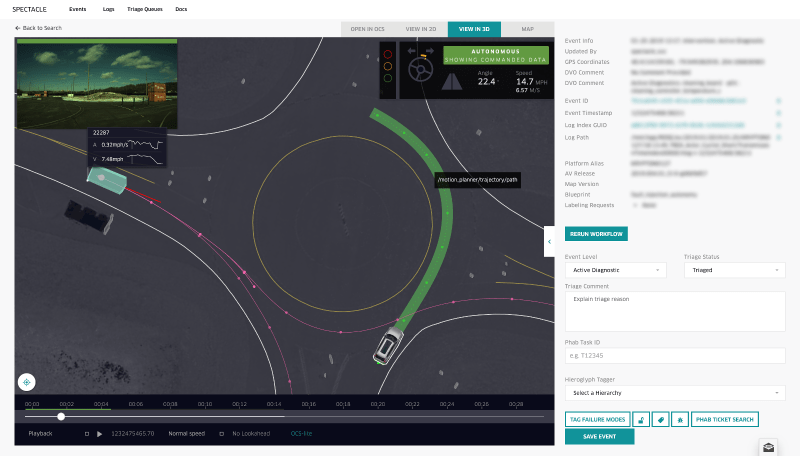Open the Event Level dropdown

point(615,270)
